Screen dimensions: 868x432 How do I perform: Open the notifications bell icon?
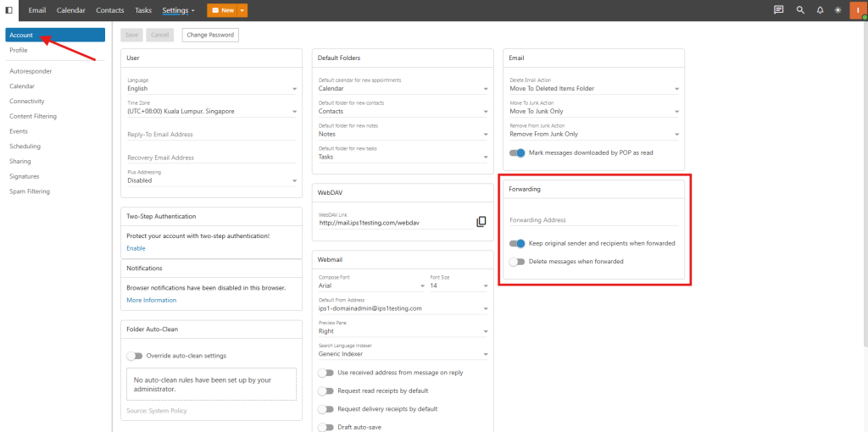[x=821, y=10]
